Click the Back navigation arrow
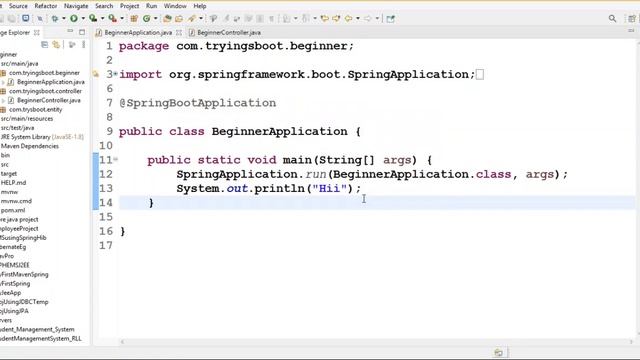The image size is (640, 360). pos(349,18)
